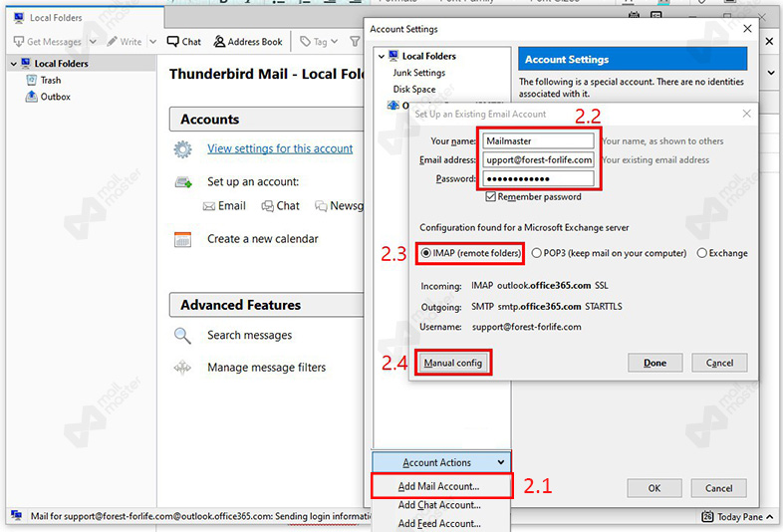783x532 pixels.
Task: Click OK in Account Settings
Action: click(x=654, y=488)
